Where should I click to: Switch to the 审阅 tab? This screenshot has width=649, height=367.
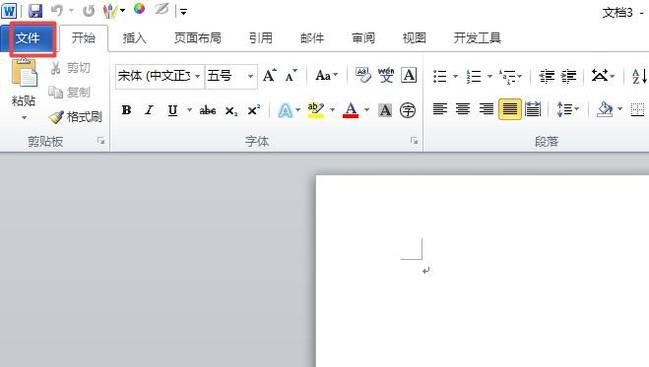point(363,38)
